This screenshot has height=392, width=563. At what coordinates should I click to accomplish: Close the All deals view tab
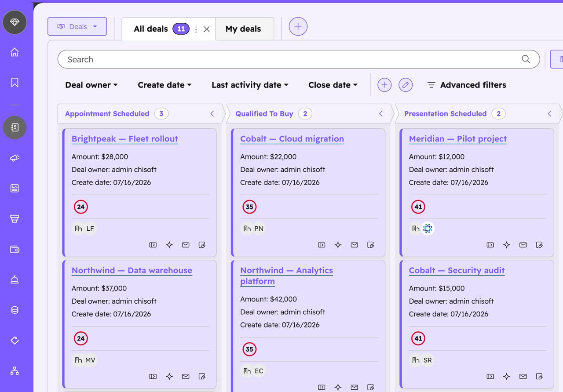pyautogui.click(x=207, y=29)
